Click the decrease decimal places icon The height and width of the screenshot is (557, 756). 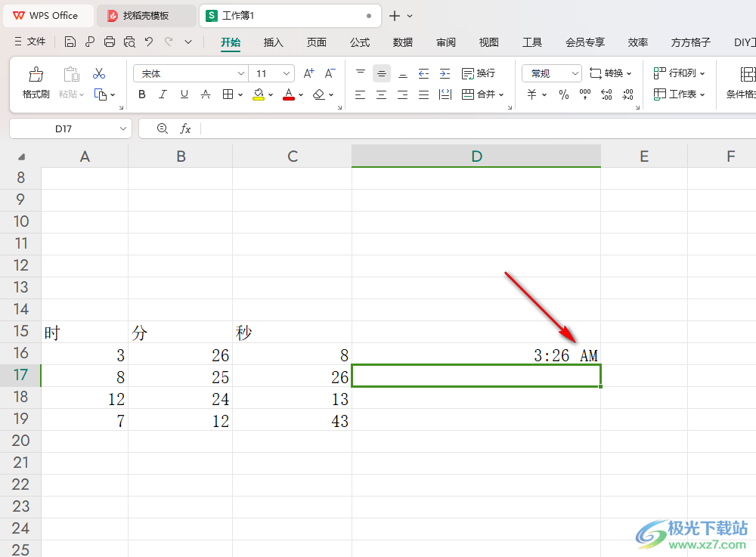pos(627,94)
